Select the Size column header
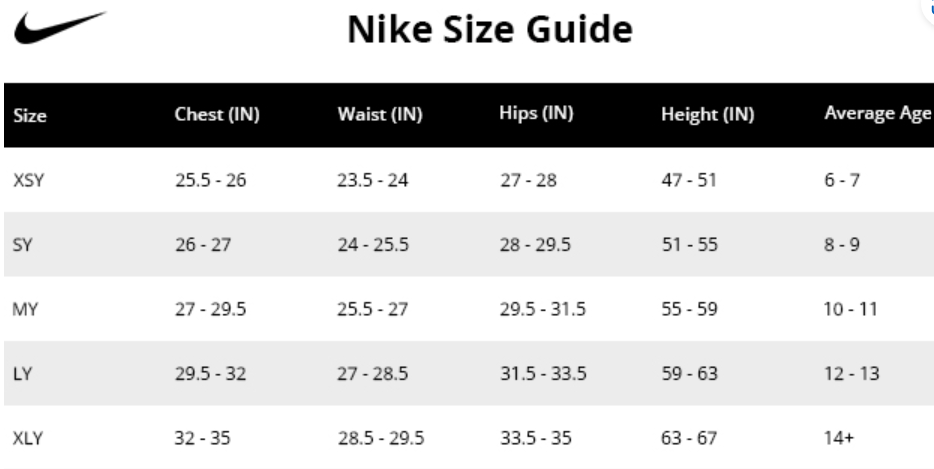Image resolution: width=934 pixels, height=469 pixels. [x=30, y=115]
